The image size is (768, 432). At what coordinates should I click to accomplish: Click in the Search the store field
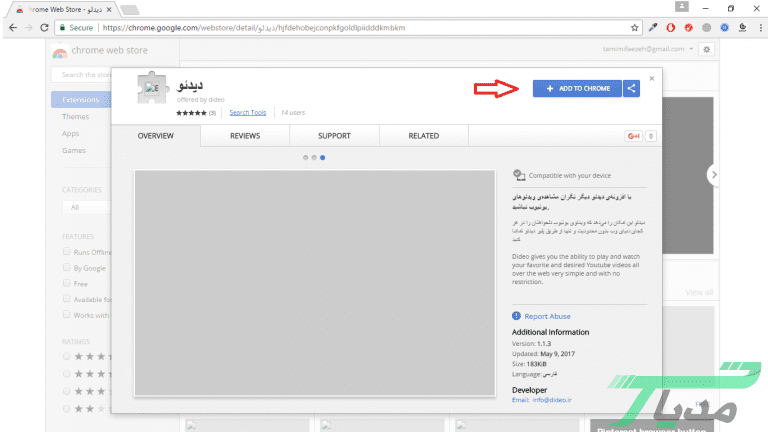click(81, 74)
